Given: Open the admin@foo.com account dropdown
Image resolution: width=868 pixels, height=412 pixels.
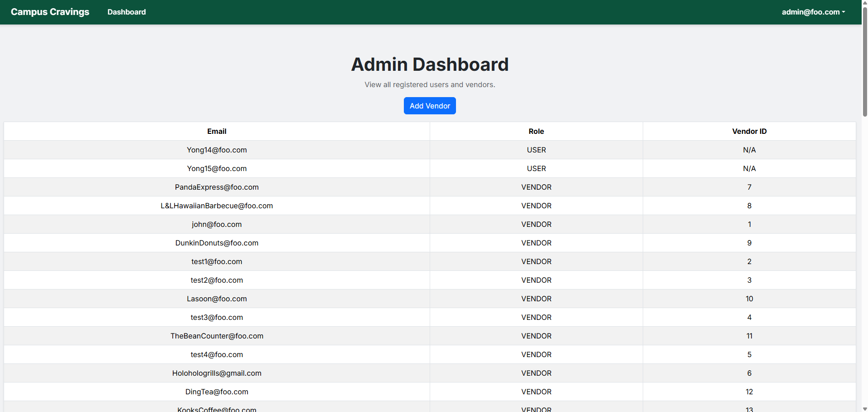Looking at the screenshot, I should (813, 12).
